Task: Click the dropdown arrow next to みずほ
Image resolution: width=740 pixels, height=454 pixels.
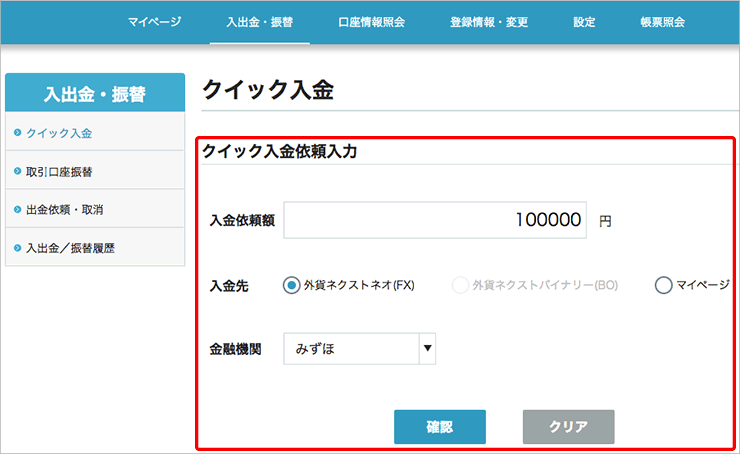Action: 427,349
